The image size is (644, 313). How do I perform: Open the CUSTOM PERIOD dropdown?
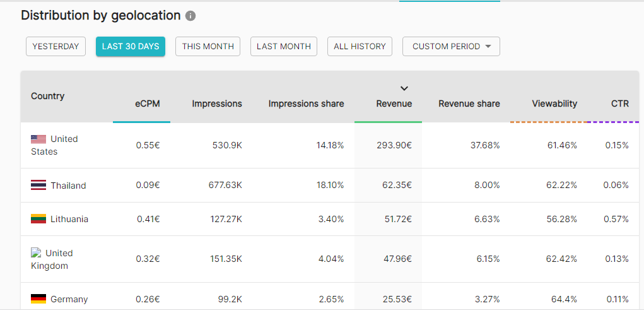tap(452, 47)
